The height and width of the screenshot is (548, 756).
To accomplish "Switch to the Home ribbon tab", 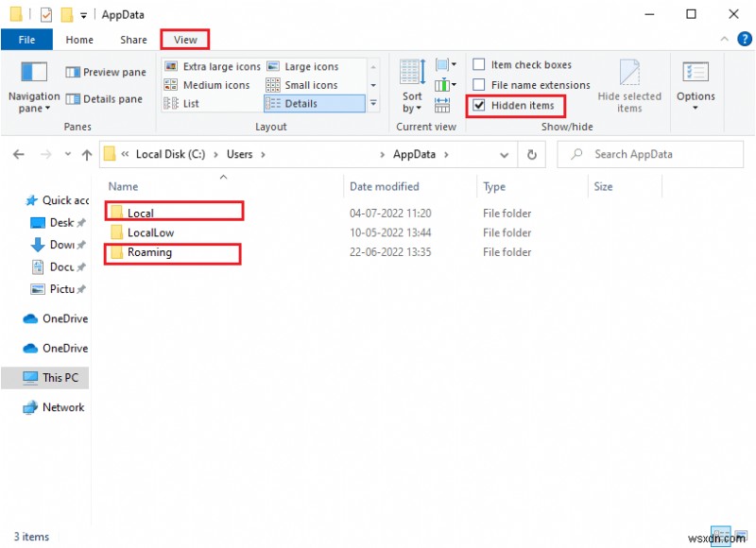I will [x=78, y=40].
